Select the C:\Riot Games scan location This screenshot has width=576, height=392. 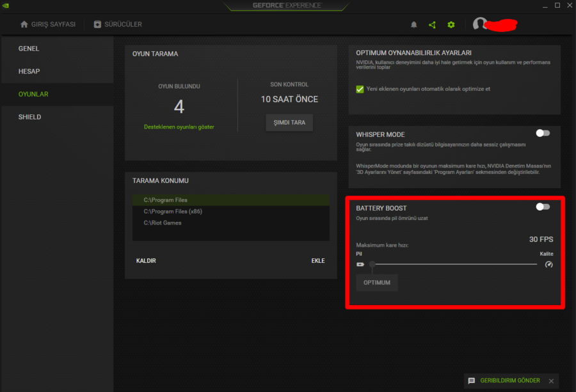point(230,223)
